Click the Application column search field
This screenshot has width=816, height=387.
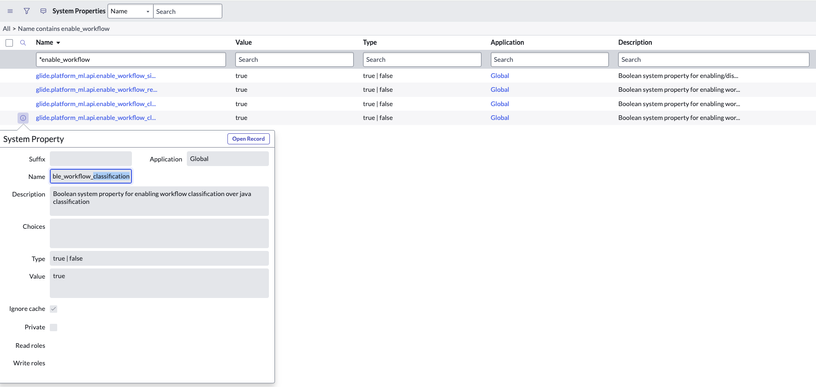point(550,59)
